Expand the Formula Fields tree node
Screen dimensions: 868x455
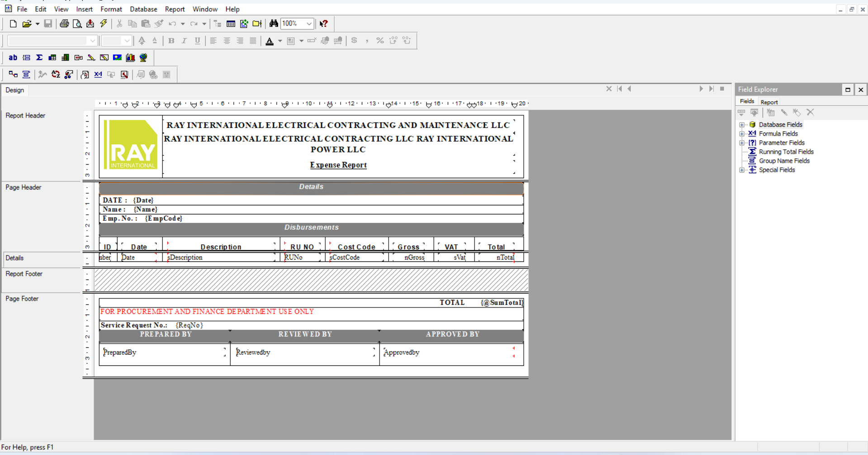point(742,134)
